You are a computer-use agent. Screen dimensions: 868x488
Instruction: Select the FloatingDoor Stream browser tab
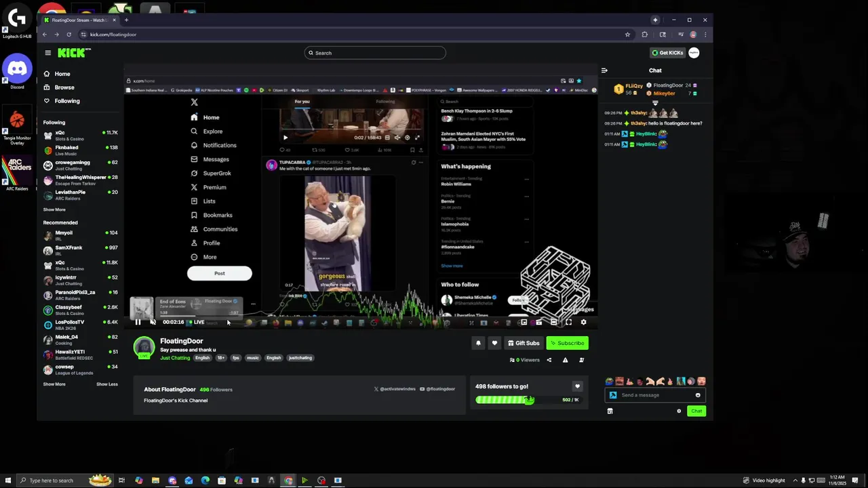(80, 20)
